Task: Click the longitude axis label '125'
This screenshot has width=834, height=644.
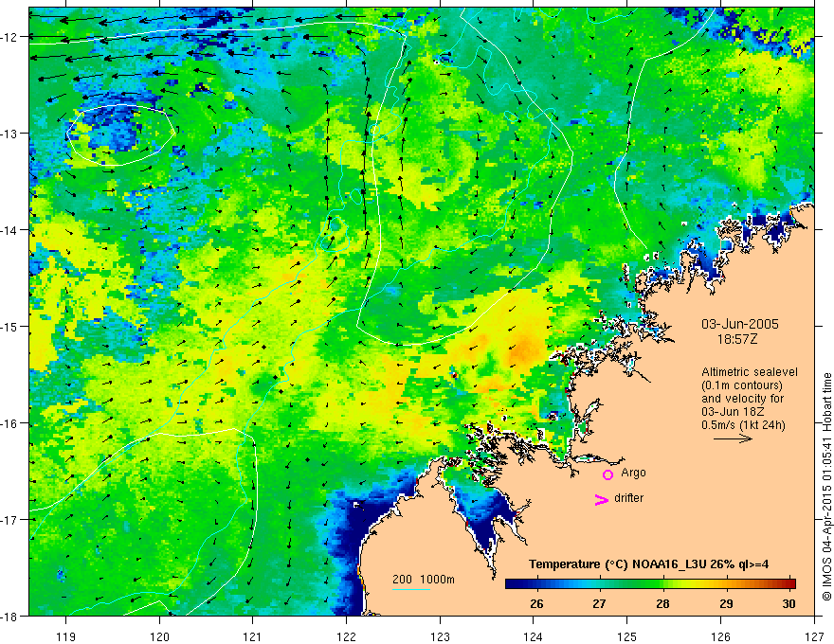Action: (627, 636)
